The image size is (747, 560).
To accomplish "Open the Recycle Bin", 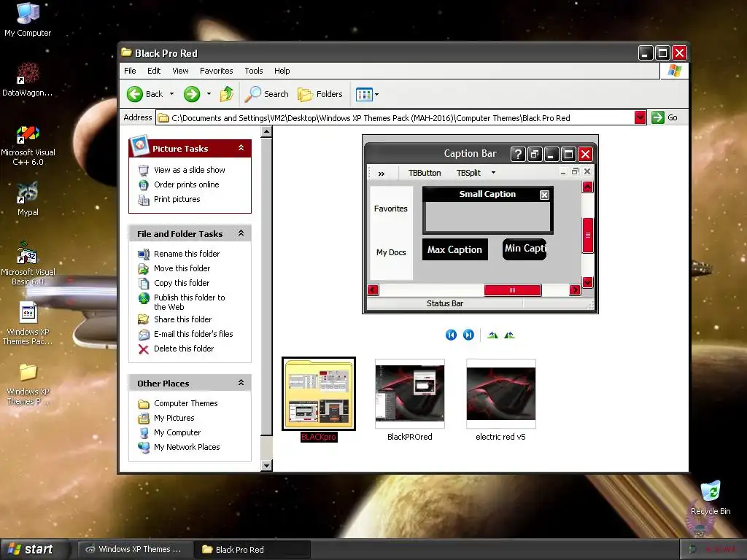I will [x=711, y=498].
